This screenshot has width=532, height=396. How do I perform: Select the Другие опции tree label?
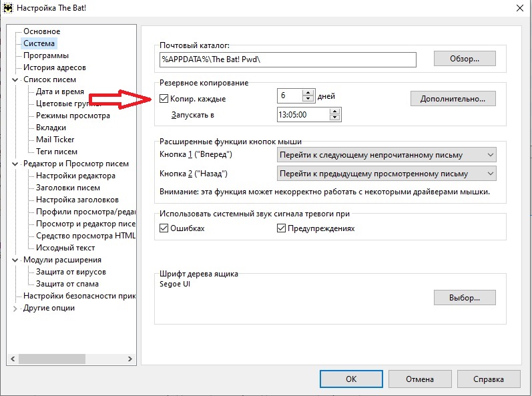coord(49,308)
